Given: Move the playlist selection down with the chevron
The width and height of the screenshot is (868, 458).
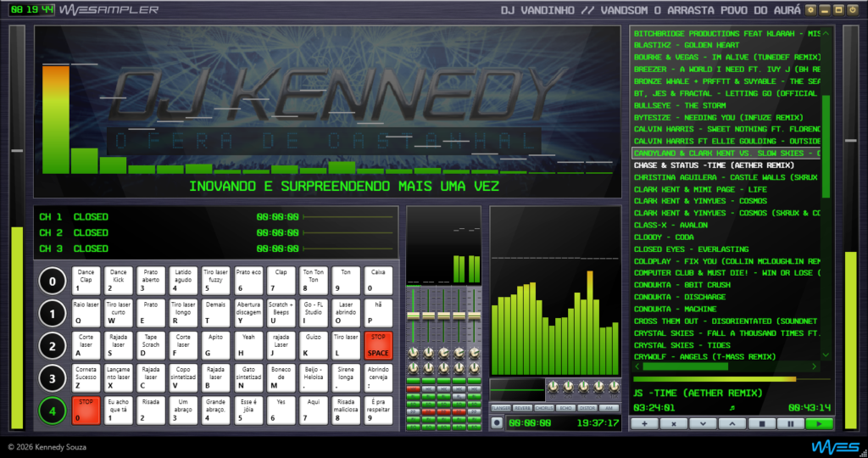Looking at the screenshot, I should click(703, 422).
